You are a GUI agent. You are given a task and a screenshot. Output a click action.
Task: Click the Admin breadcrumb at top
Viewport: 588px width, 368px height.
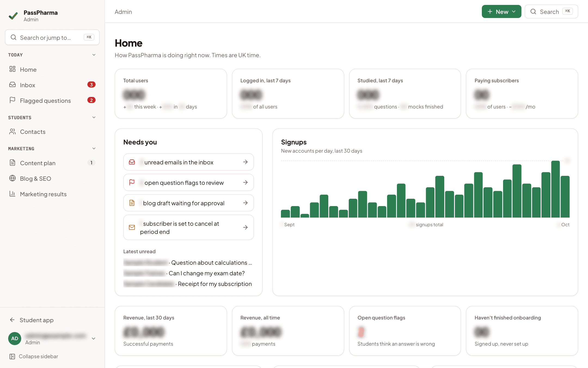coord(123,12)
